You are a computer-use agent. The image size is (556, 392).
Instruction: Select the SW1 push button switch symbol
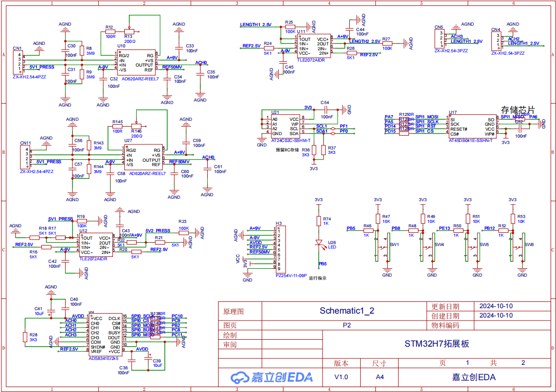pyautogui.click(x=383, y=247)
